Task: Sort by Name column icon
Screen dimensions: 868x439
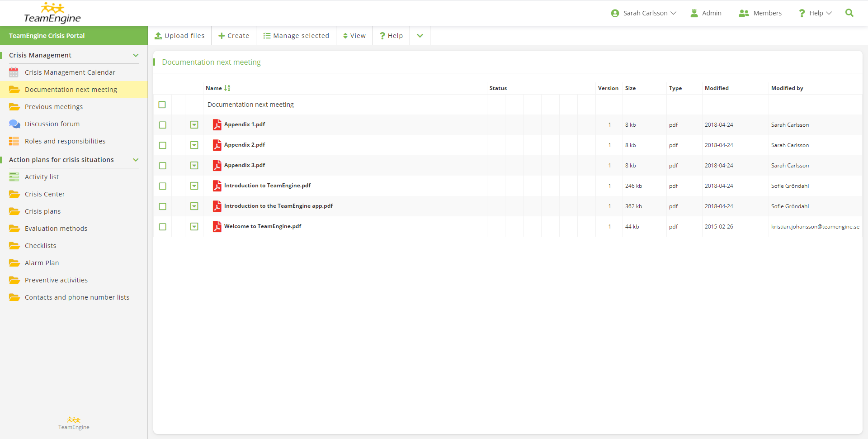Action: pos(227,88)
